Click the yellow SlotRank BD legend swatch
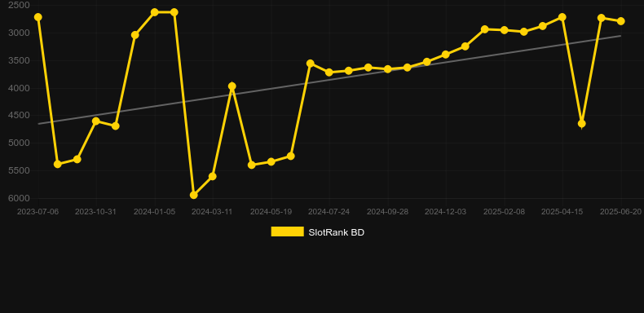Image resolution: width=644 pixels, height=313 pixels. click(x=288, y=231)
